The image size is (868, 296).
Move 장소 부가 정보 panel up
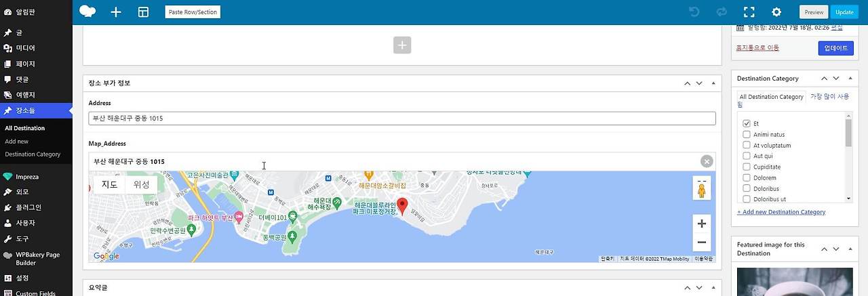pos(687,83)
